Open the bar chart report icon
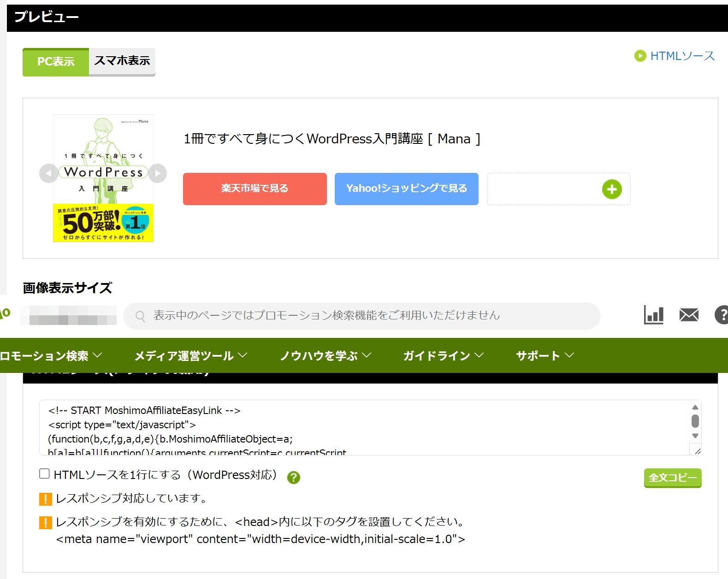Screen dimensions: 728x579 tap(653, 315)
